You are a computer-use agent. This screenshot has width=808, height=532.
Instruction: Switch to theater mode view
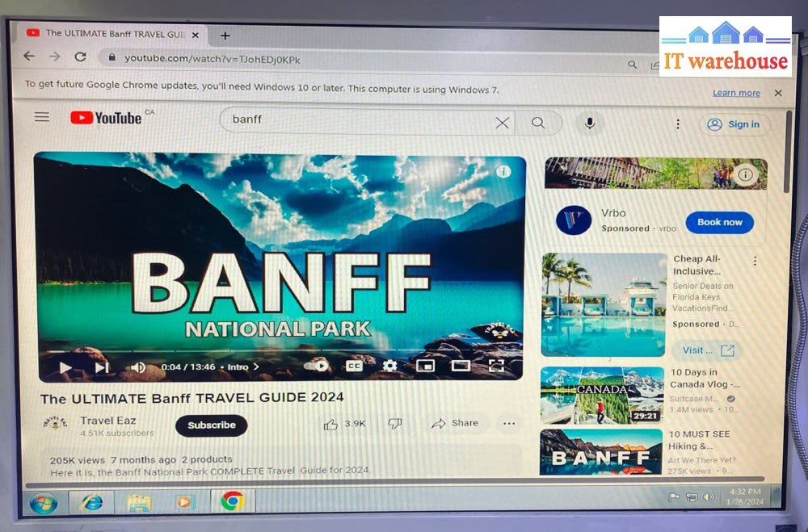click(x=461, y=366)
